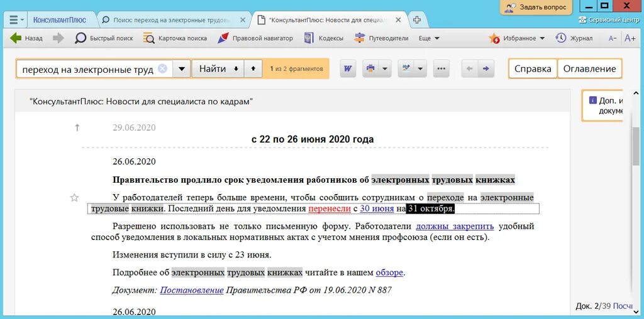Find next fragment with Найти
The width and height of the screenshot is (644, 319).
tap(218, 69)
